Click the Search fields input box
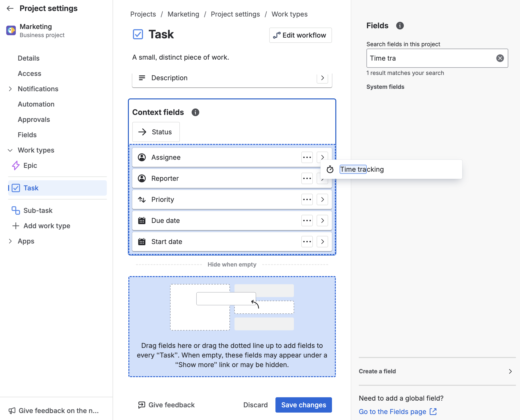 pos(431,58)
